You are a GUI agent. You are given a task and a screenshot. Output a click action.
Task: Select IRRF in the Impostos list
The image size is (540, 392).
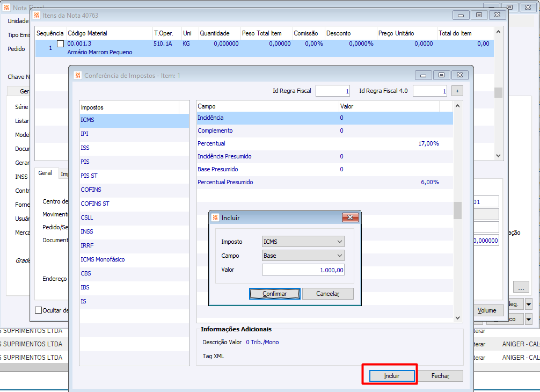click(x=134, y=245)
